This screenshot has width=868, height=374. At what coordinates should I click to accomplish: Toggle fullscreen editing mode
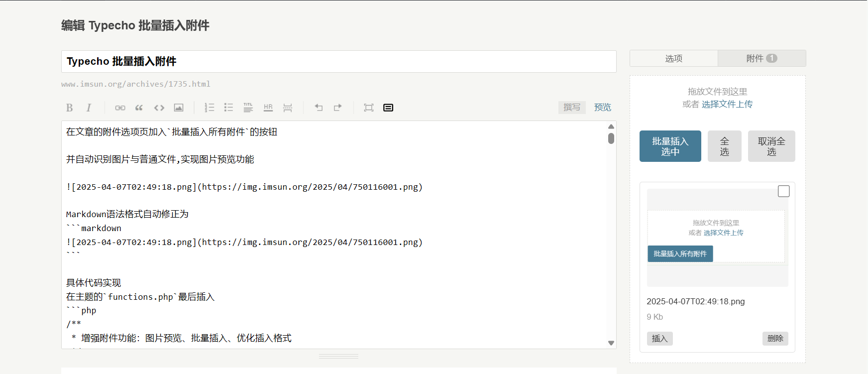[369, 108]
